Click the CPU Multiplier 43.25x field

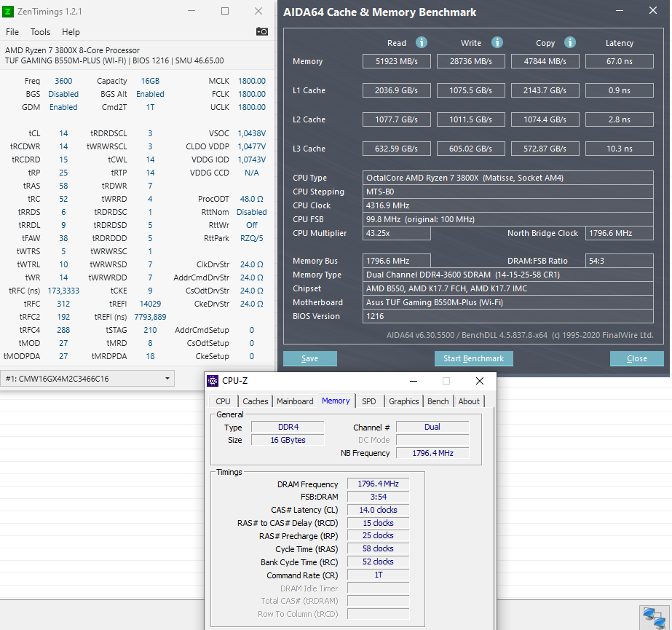pos(396,233)
